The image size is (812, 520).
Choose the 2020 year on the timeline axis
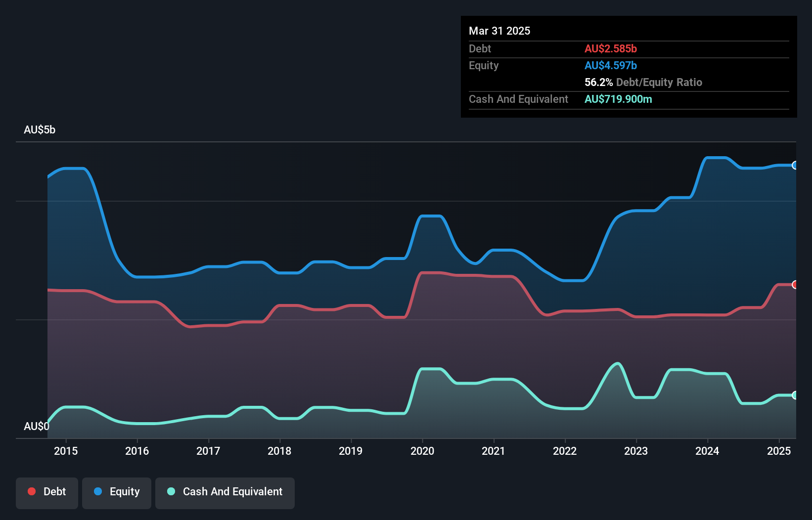point(422,451)
